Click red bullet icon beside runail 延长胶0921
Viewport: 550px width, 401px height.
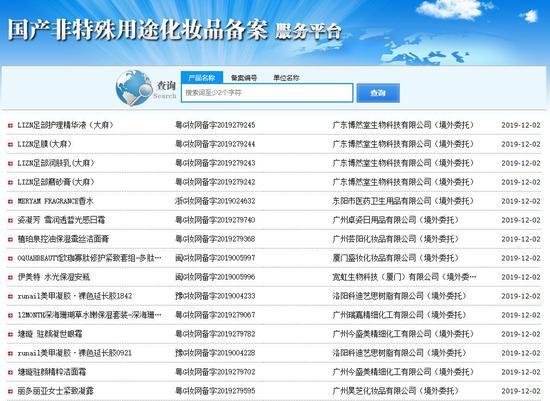click(x=11, y=353)
